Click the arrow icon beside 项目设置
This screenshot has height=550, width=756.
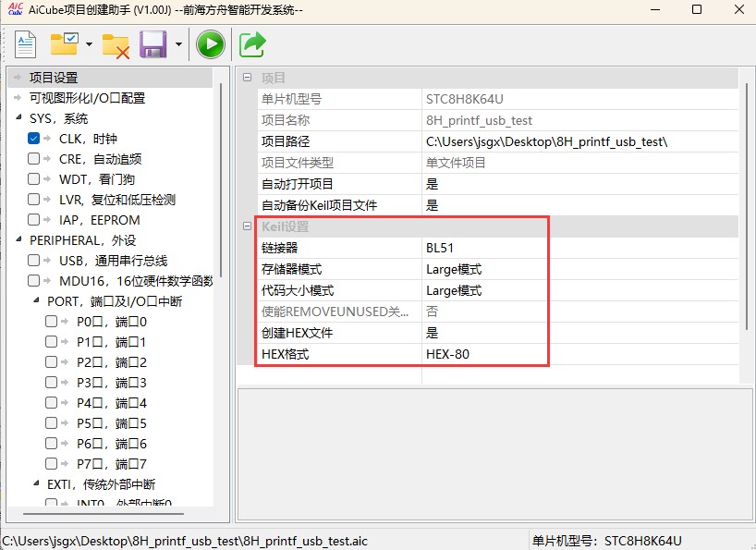(x=18, y=77)
